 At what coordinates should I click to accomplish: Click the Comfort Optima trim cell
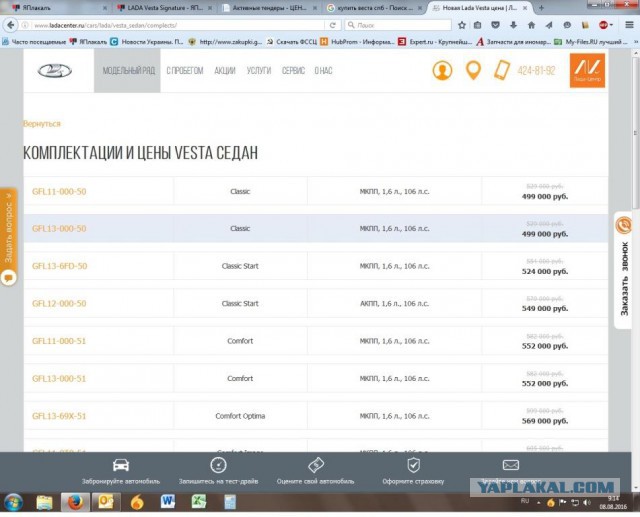tap(240, 416)
